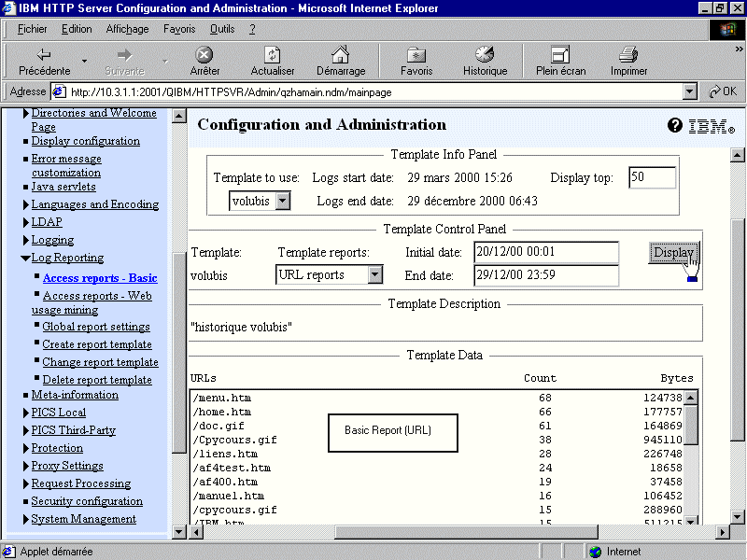Open Access reports - Basic link
747x560 pixels.
100,278
